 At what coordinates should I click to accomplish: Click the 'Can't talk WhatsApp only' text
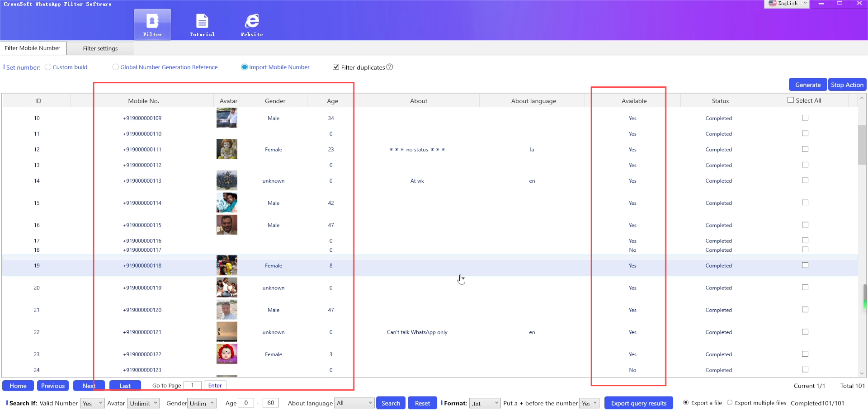tap(417, 332)
